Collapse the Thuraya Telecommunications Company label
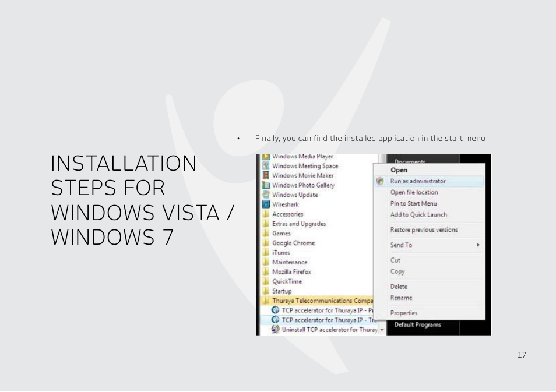The image size is (556, 392). coord(323,301)
